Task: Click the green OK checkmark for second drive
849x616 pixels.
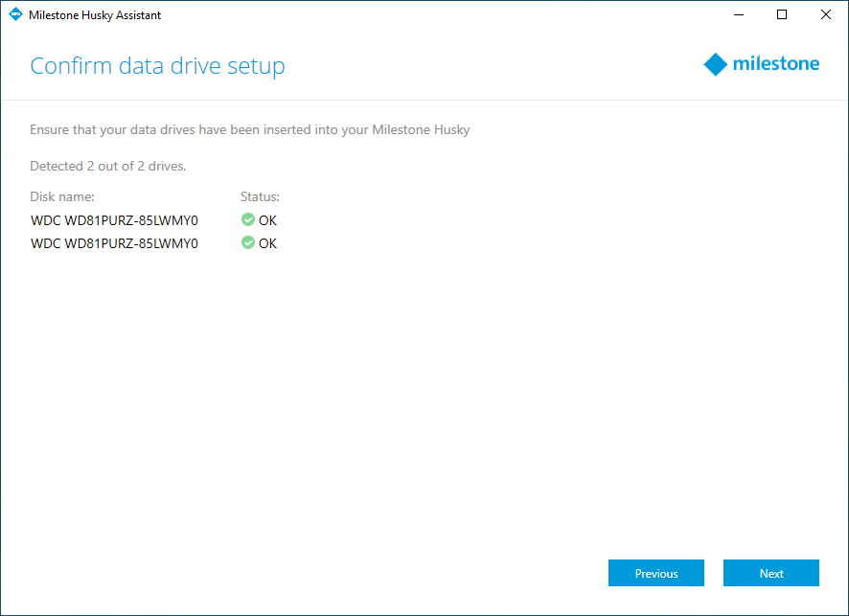Action: [x=248, y=243]
